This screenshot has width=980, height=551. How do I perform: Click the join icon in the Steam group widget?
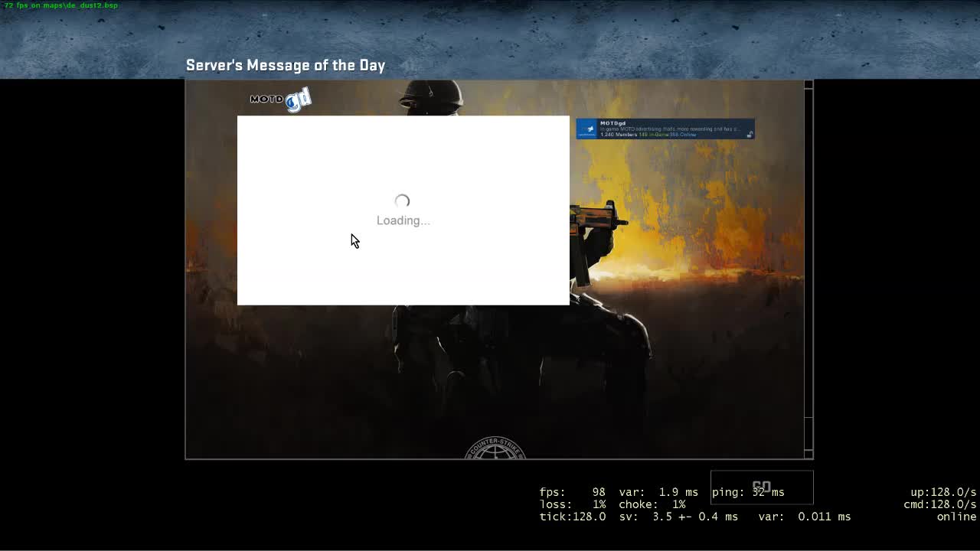pyautogui.click(x=750, y=135)
